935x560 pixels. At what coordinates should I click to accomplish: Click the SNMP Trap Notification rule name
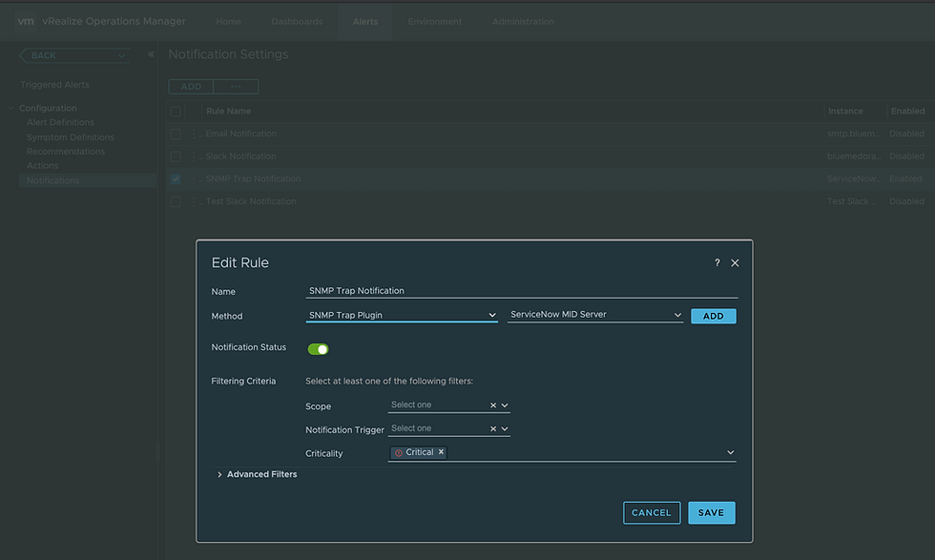click(x=253, y=179)
